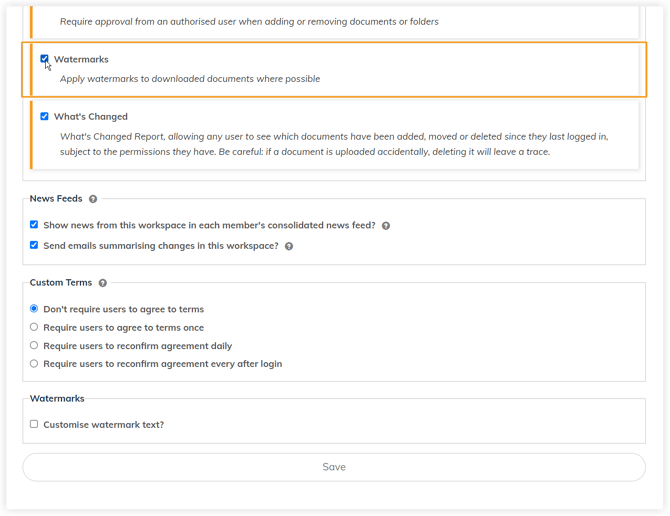Click the What's Changed Report description text
Screen dimensions: 670x516
334,144
